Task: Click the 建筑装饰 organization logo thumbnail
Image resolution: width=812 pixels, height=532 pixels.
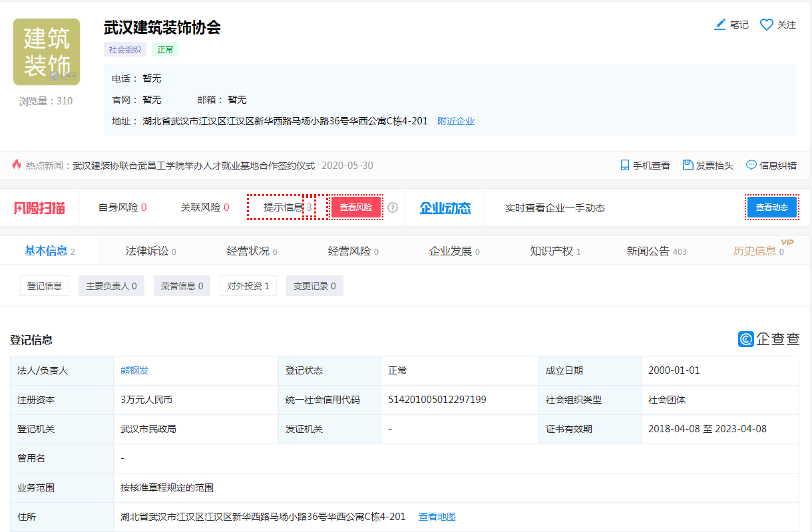Action: pos(47,52)
